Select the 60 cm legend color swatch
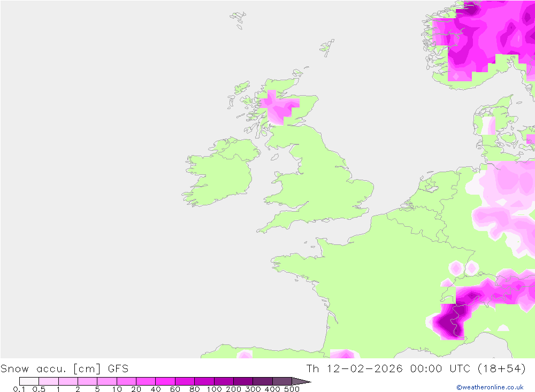535x392 pixels. (185, 381)
